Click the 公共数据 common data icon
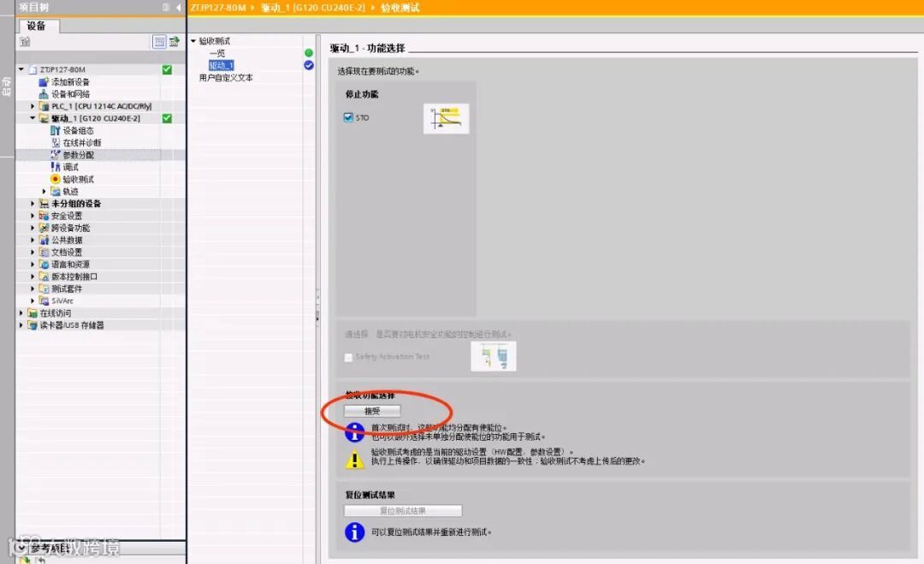 pyautogui.click(x=44, y=240)
